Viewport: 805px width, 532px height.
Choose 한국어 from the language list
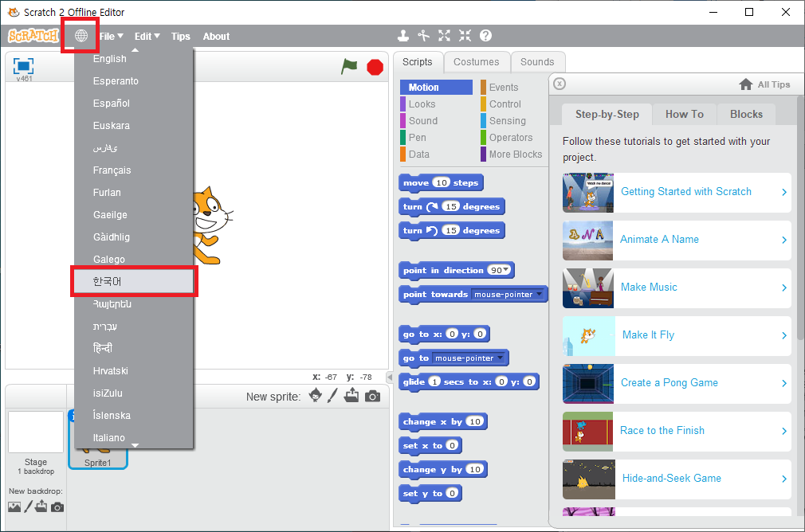[x=133, y=282]
